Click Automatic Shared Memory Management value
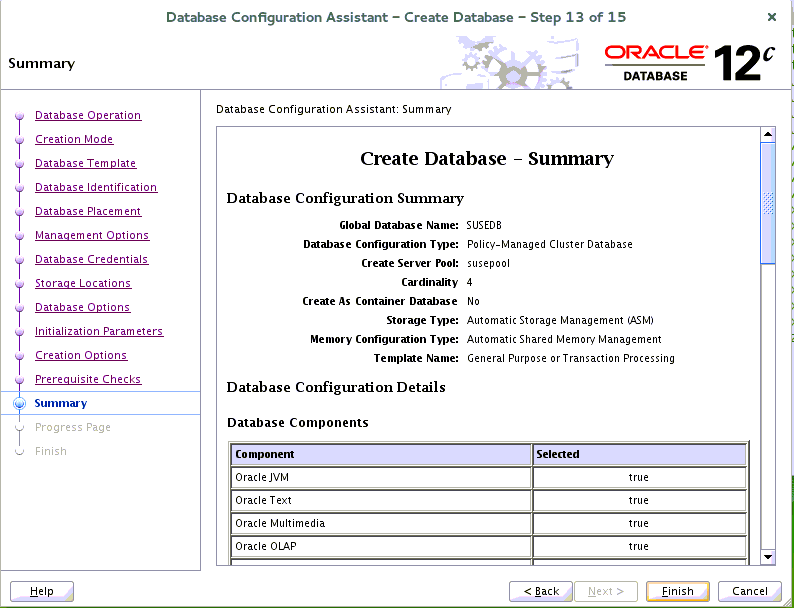Image resolution: width=794 pixels, height=608 pixels. pyautogui.click(x=564, y=339)
